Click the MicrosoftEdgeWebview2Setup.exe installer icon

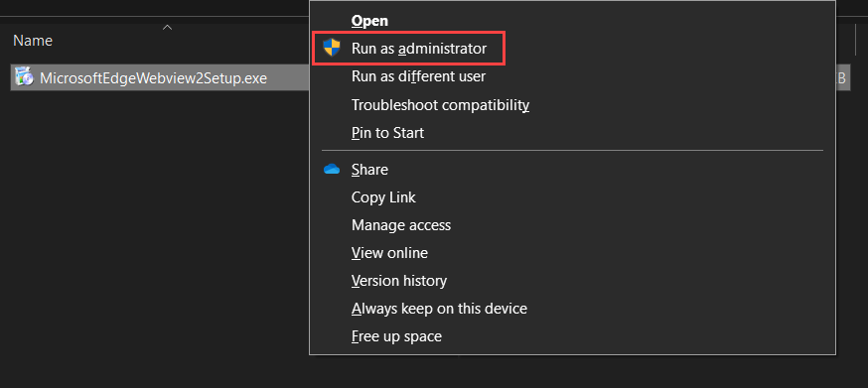24,77
